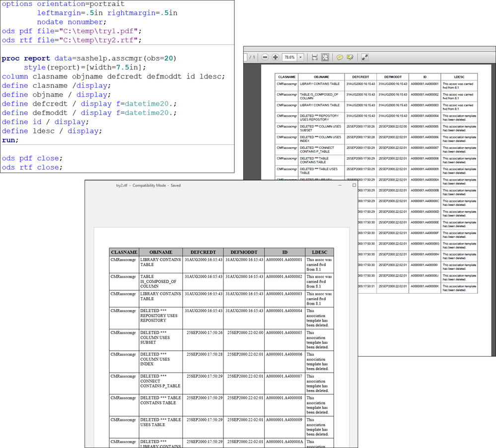Image resolution: width=496 pixels, height=448 pixels.
Task: Select the highlight text tool in PDF
Action: 350,57
